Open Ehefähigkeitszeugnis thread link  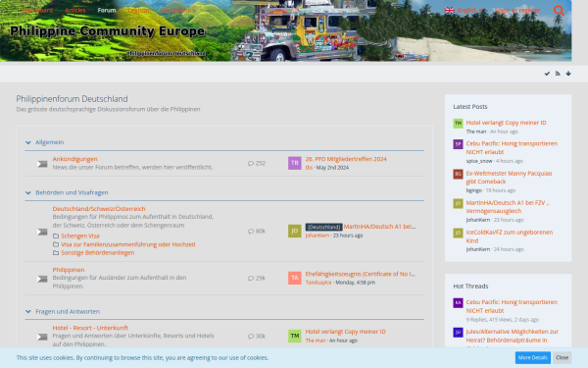point(361,274)
